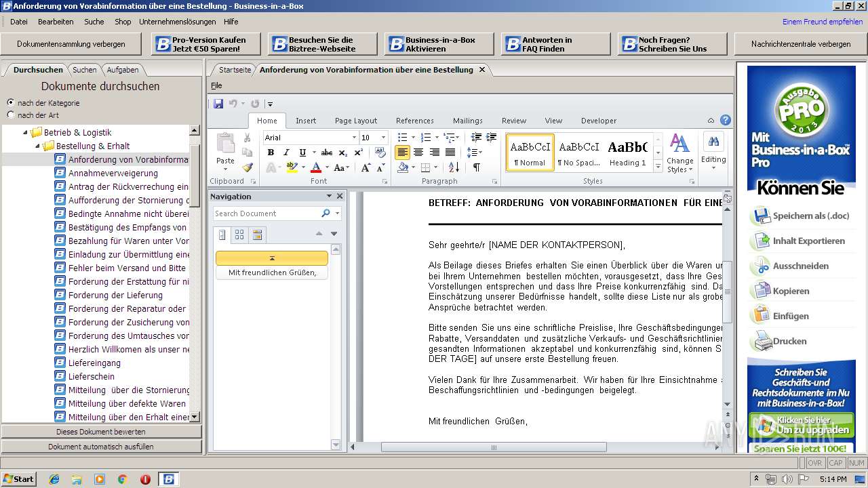Justify the paragraph text
868x488 pixels.
click(451, 152)
